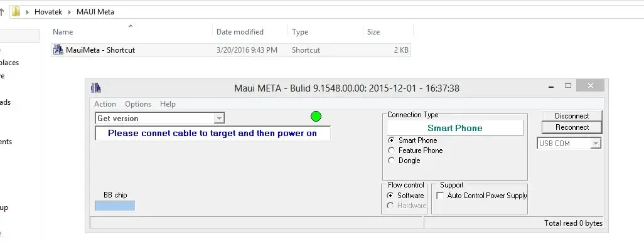The image size is (644, 242).
Task: Select the Smart Phone radio button
Action: pos(391,140)
